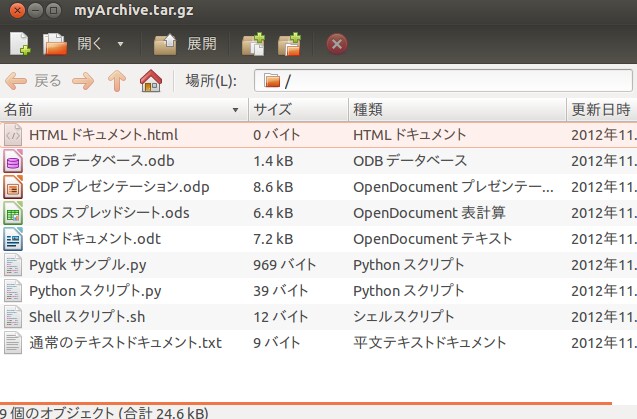This screenshot has height=419, width=637.
Task: Click the red stop icon
Action: 337,44
